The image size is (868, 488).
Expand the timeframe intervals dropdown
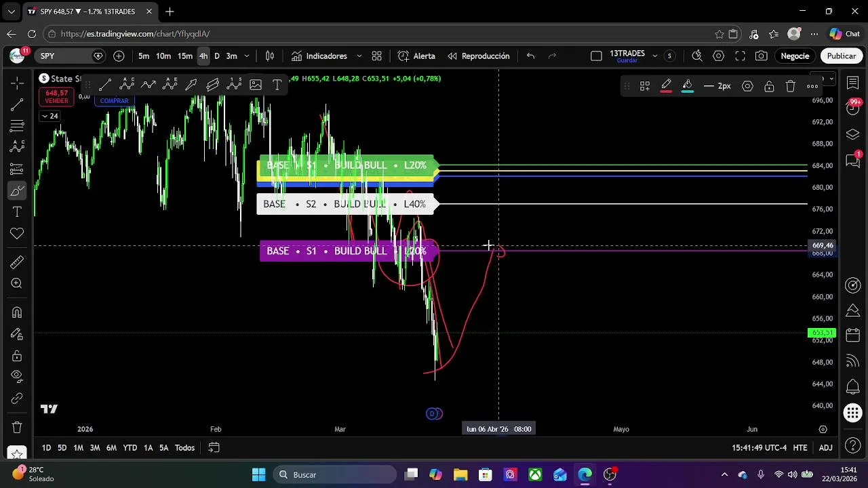pyautogui.click(x=247, y=56)
